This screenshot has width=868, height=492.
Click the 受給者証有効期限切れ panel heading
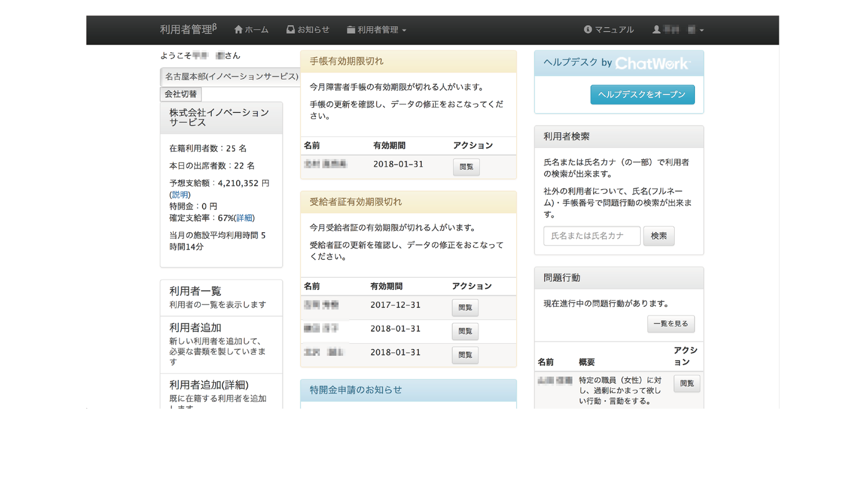(x=409, y=202)
